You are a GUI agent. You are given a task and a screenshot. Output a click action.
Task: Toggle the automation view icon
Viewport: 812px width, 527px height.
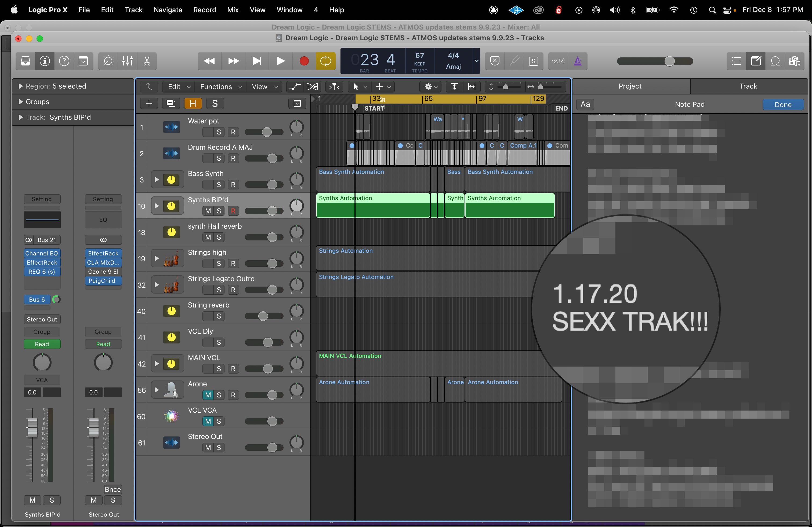[295, 87]
